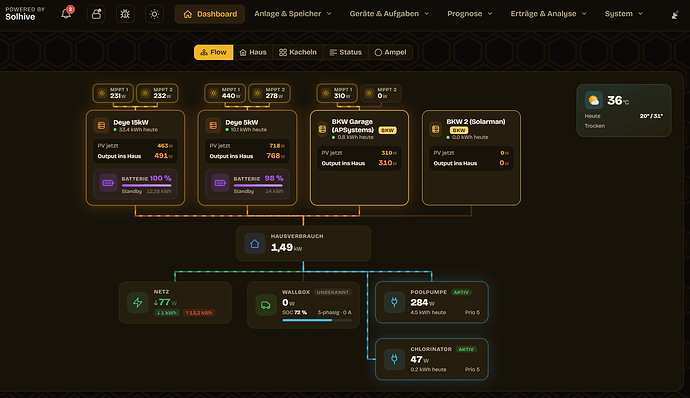Click the UNBEKANNT badge on Wallbox
The image size is (690, 398).
pyautogui.click(x=333, y=292)
